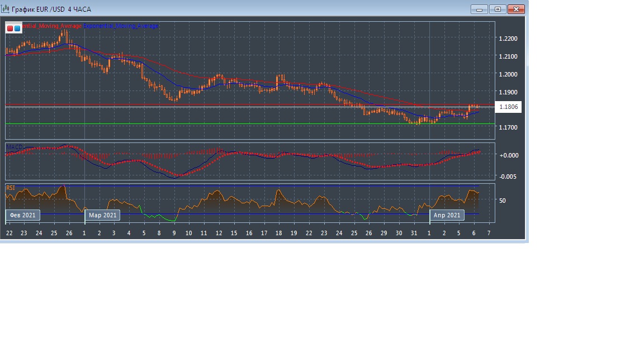Select the blue Exponential_Moving_Average legend label
The height and width of the screenshot is (362, 644).
tap(121, 26)
